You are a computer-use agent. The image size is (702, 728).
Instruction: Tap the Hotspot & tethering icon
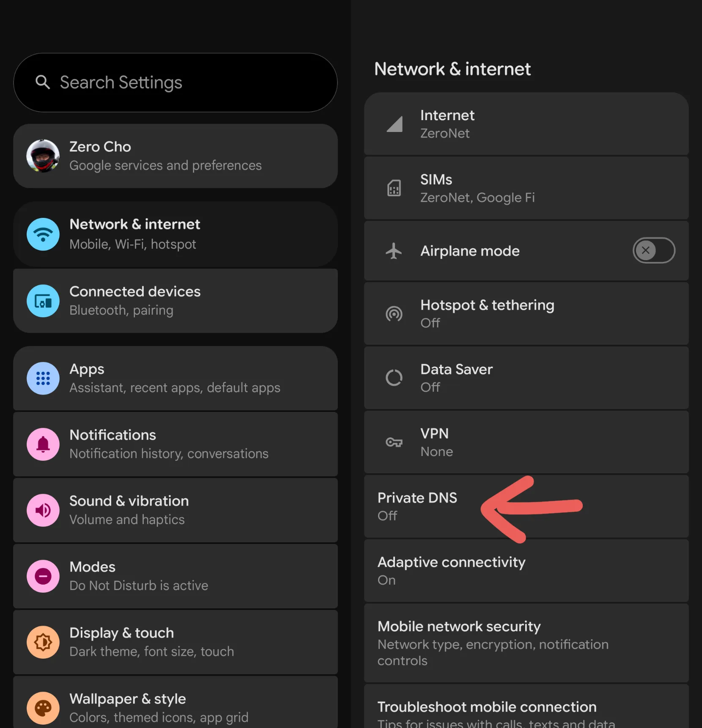point(394,314)
